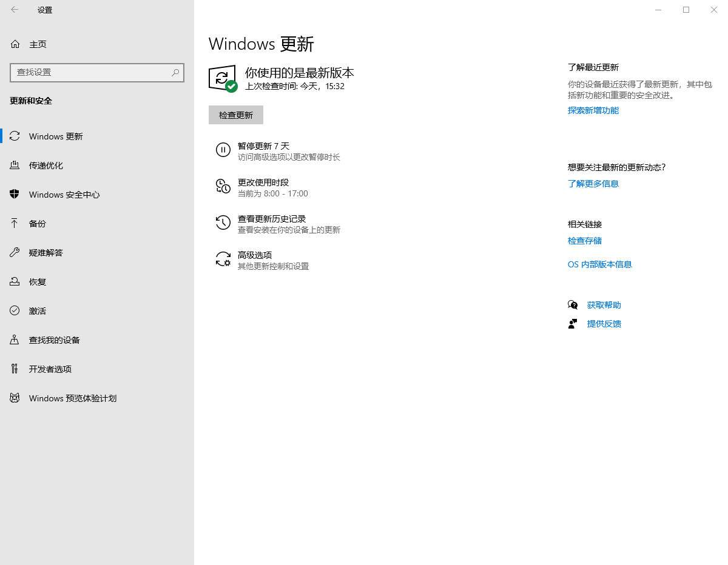Click the 其他更新控制和设置 description
Image resolution: width=728 pixels, height=565 pixels.
(x=273, y=266)
